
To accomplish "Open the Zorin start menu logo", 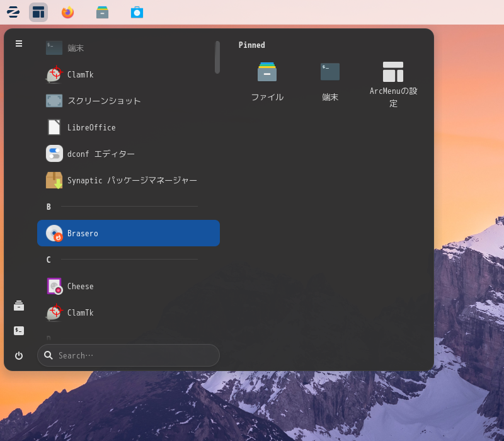I will coord(13,12).
